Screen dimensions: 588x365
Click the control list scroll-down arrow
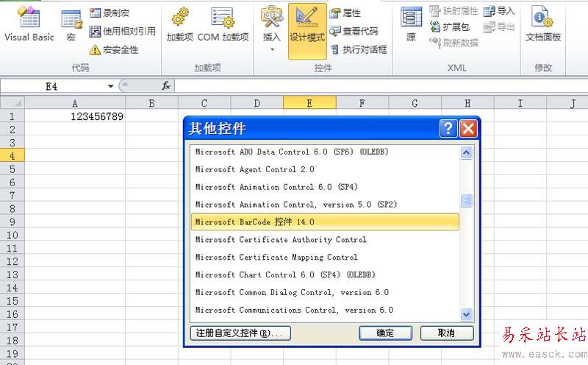pyautogui.click(x=466, y=314)
